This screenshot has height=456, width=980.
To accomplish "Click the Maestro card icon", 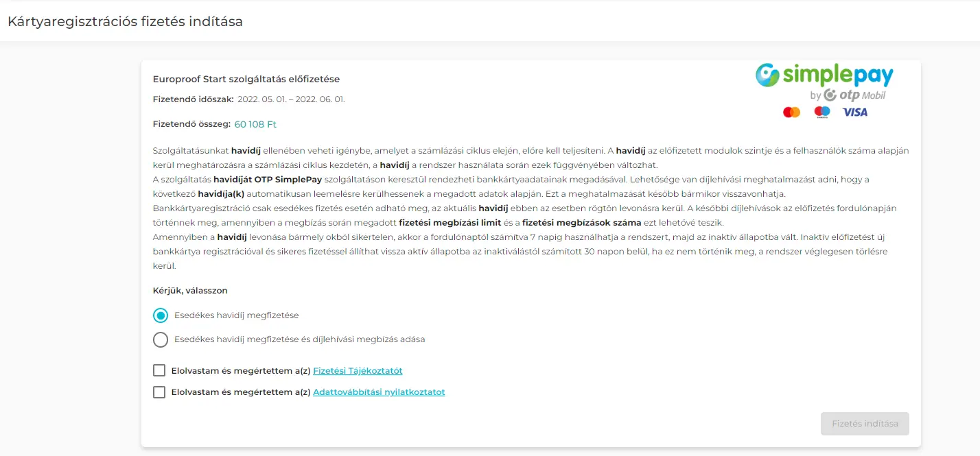I will click(821, 112).
